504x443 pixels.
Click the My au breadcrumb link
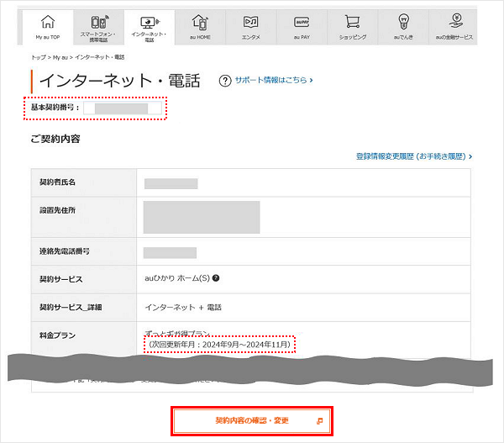point(60,57)
